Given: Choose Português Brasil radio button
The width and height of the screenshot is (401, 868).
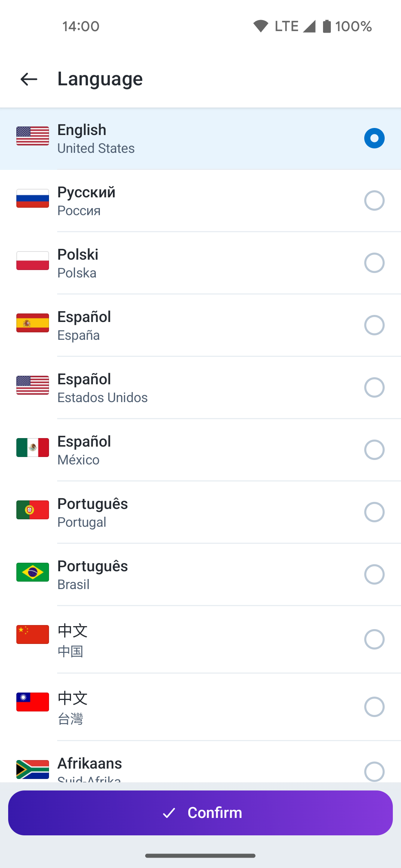Looking at the screenshot, I should point(374,575).
